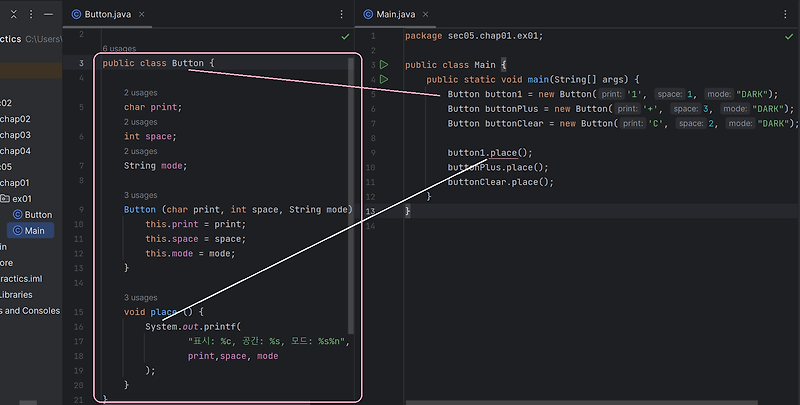Click 'System.out.printf(' in the place method
This screenshot has width=800, height=405.
[193, 326]
